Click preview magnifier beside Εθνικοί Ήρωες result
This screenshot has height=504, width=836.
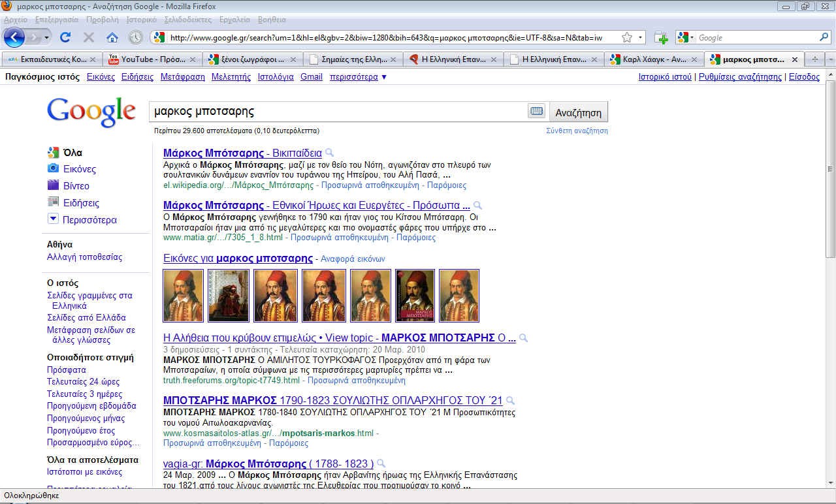tap(477, 205)
